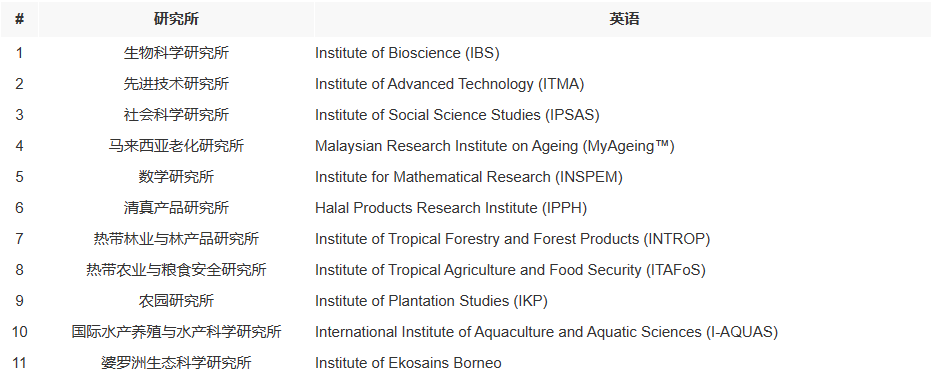Click the 国际水产养殖与水产科学研究所 cell
Viewport: 931px width, 379px height.
click(x=176, y=331)
